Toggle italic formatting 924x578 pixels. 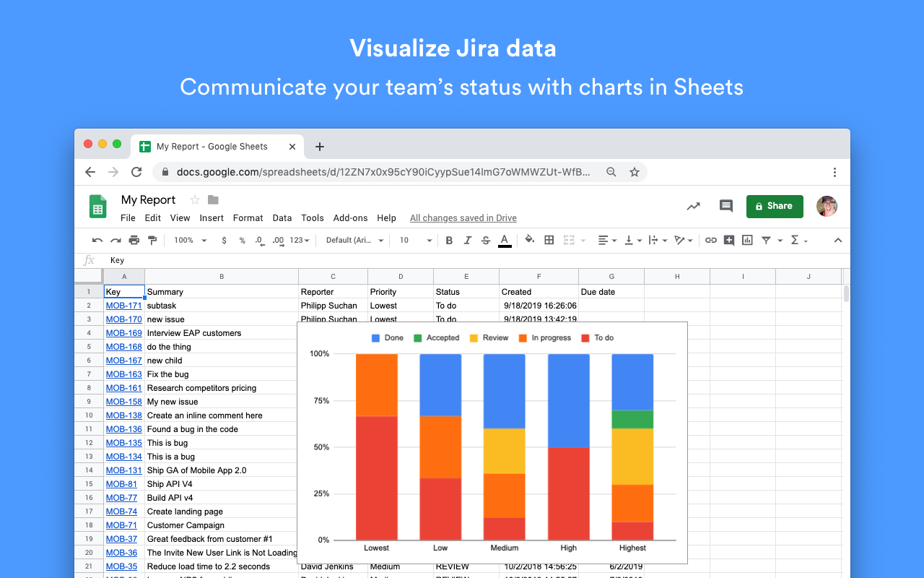tap(467, 241)
